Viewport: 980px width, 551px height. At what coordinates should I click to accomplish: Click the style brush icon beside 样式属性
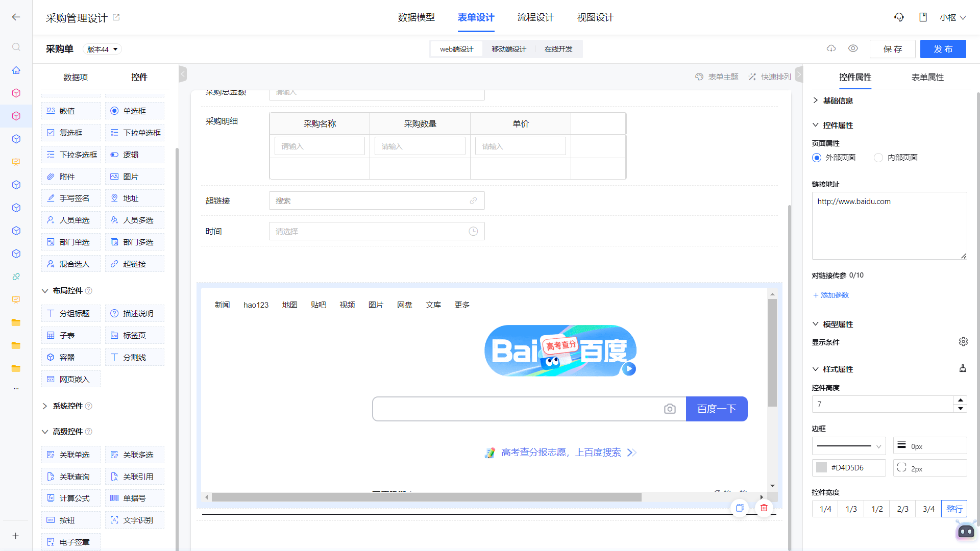(963, 368)
